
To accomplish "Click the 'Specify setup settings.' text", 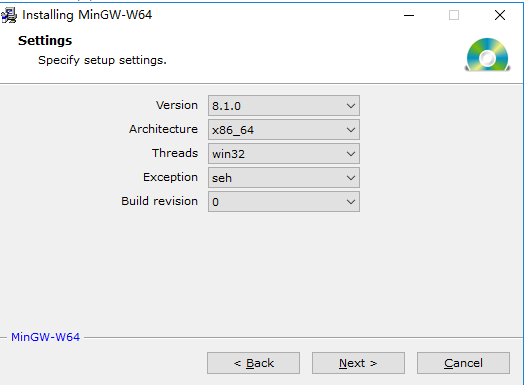I will [x=102, y=60].
